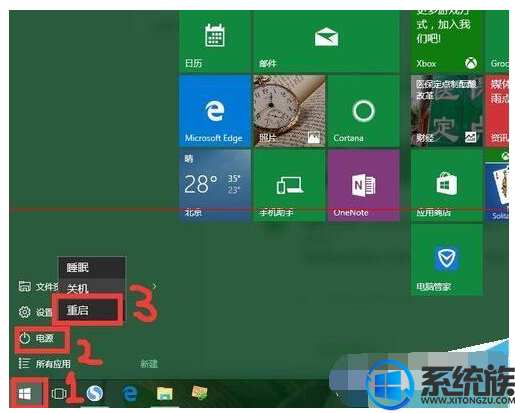Open the Phone Companion (手机助手) tile
The image size is (515, 413).
(x=289, y=185)
